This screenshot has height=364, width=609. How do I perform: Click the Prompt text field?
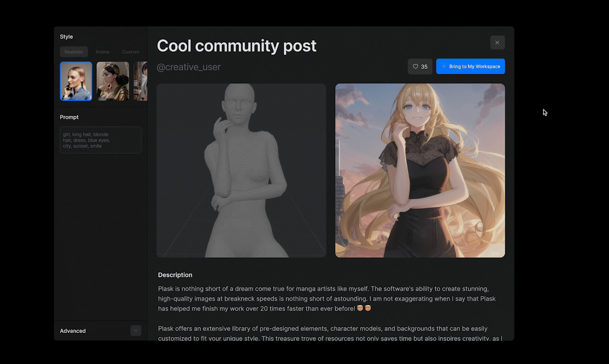pos(101,140)
